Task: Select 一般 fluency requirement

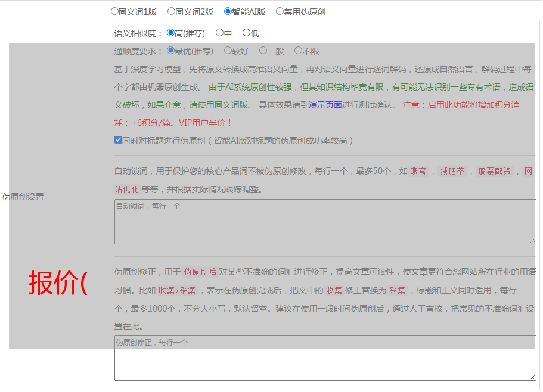Action: tap(263, 51)
